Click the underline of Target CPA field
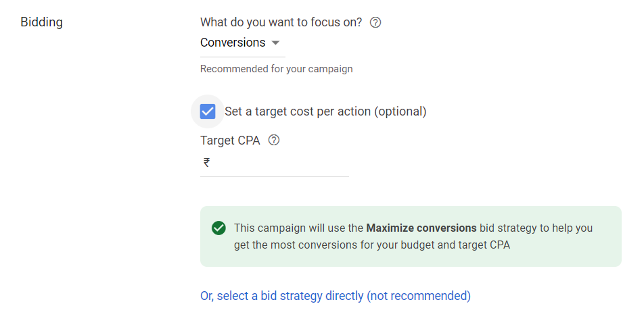The image size is (644, 329). point(275,176)
